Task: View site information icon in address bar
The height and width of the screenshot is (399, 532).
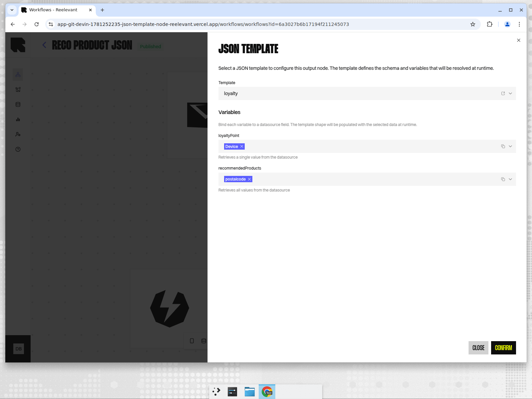Action: point(51,24)
